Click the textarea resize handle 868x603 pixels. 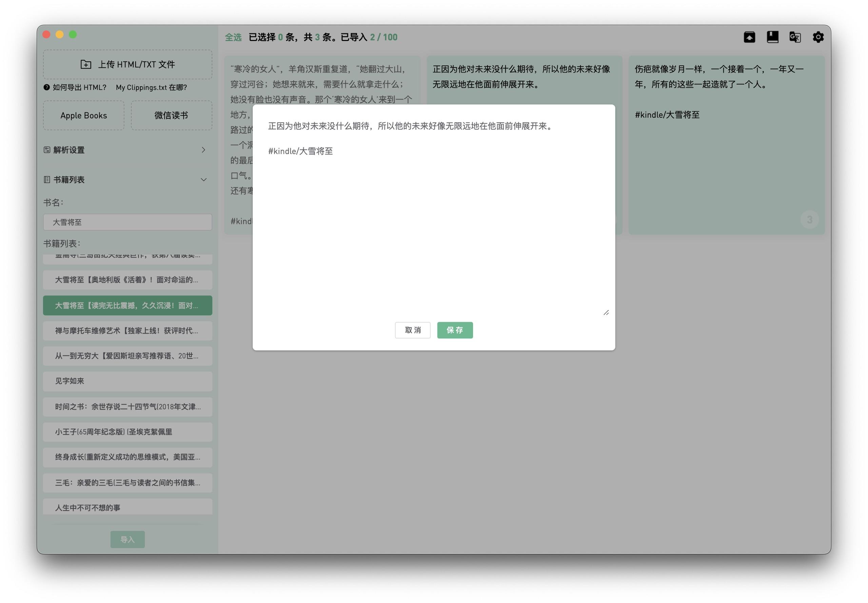pyautogui.click(x=606, y=312)
